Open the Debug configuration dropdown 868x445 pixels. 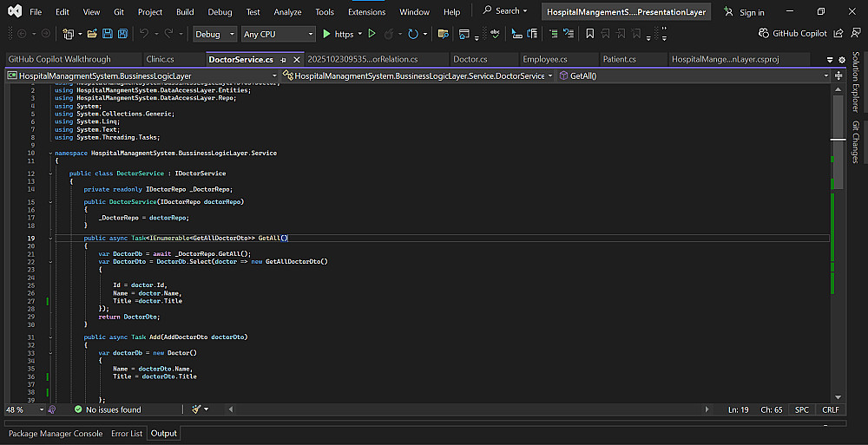[x=214, y=34]
